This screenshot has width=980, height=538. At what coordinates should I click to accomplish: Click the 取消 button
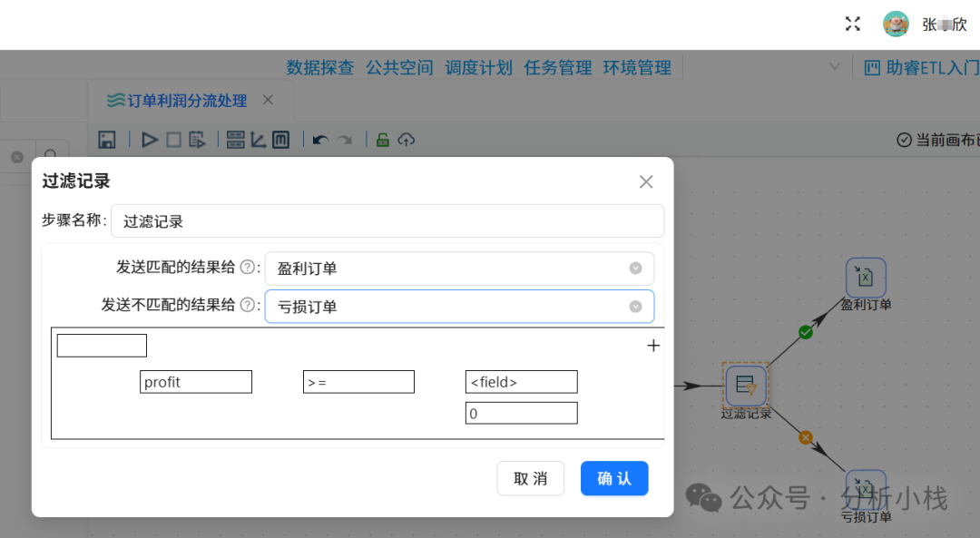[531, 479]
